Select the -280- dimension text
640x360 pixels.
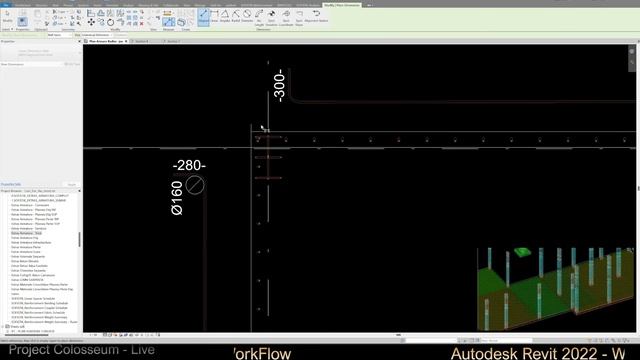[189, 165]
